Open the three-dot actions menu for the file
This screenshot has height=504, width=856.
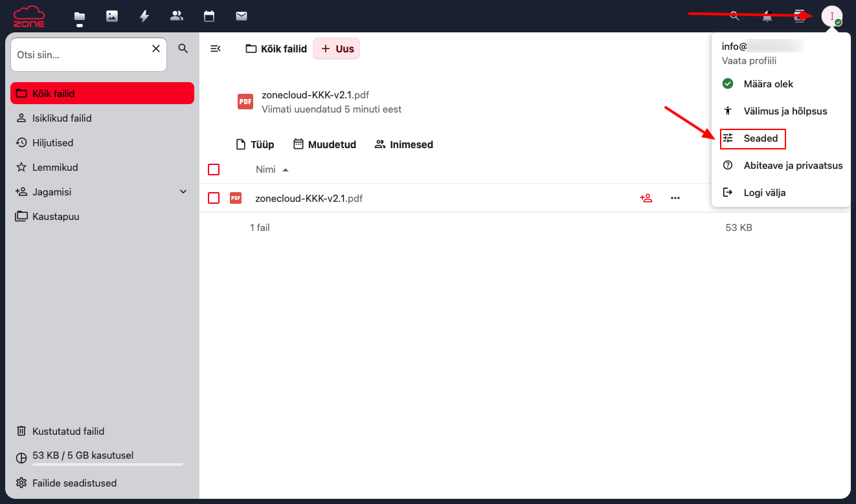point(675,198)
